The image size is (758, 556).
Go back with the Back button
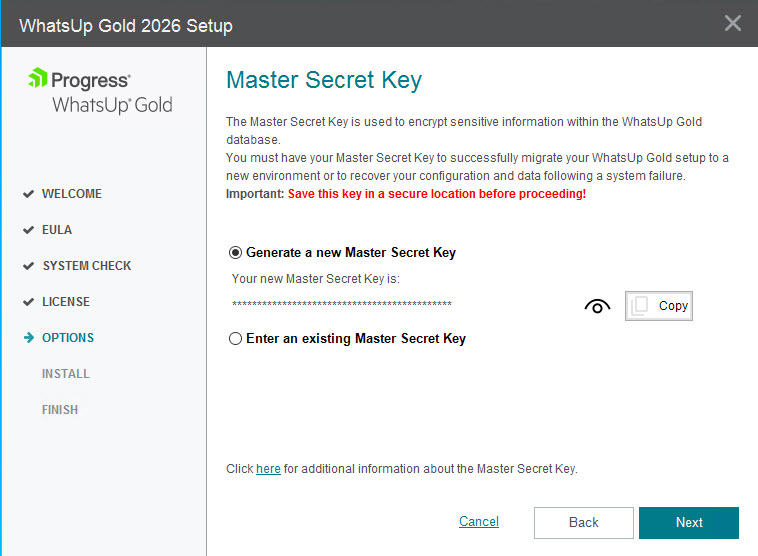[x=583, y=523]
